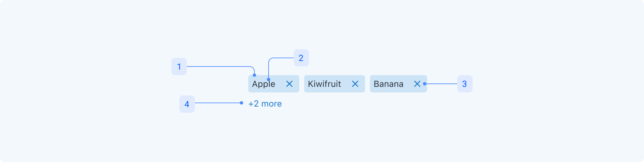The width and height of the screenshot is (644, 162).
Task: Click the gap between Kiwifruit and Banana tags
Action: point(367,84)
